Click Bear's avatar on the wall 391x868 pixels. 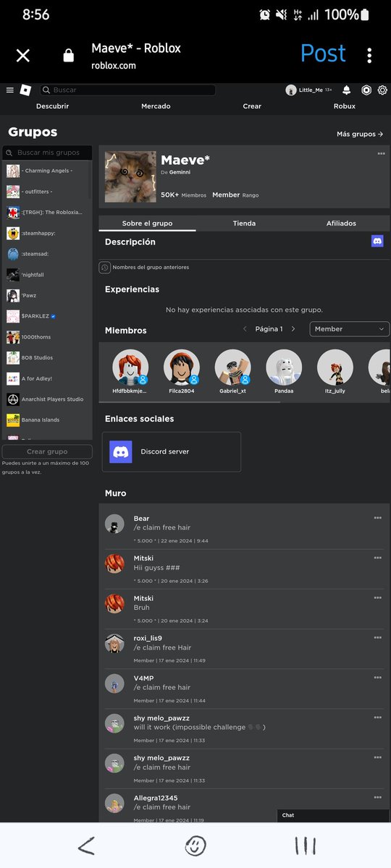click(114, 524)
